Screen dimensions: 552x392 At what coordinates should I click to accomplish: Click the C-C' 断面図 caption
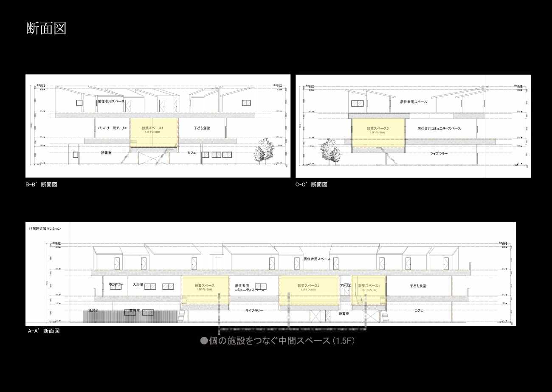click(x=311, y=184)
